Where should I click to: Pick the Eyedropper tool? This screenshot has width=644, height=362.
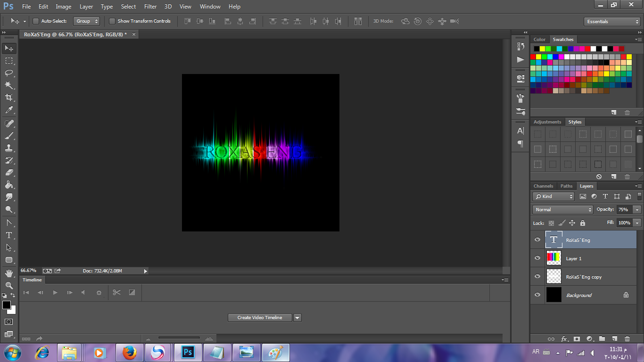point(9,110)
